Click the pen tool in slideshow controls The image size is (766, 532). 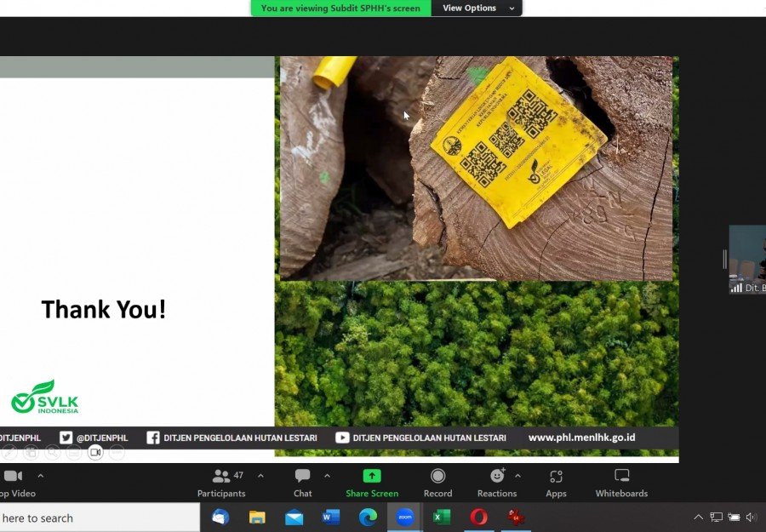coord(8,452)
